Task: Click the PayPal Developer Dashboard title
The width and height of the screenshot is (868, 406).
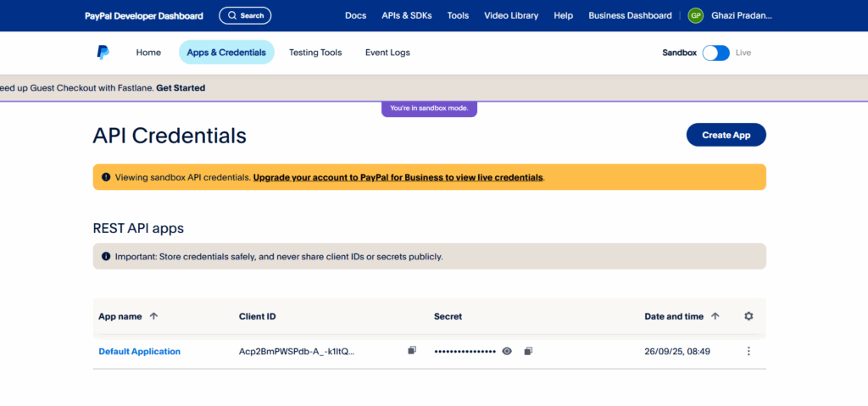Action: (x=144, y=16)
